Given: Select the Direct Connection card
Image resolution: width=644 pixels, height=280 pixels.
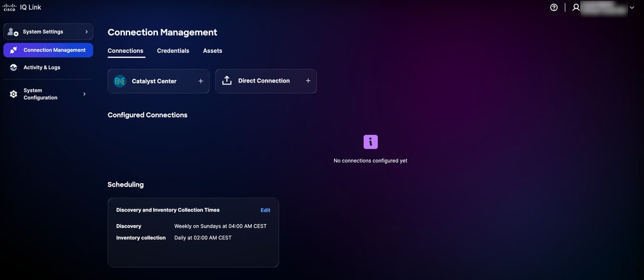Looking at the screenshot, I should (266, 81).
